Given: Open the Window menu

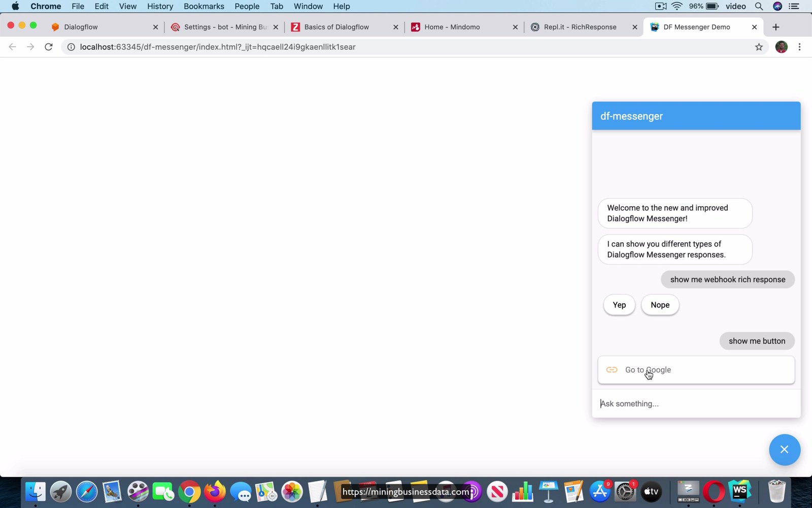Looking at the screenshot, I should point(308,6).
